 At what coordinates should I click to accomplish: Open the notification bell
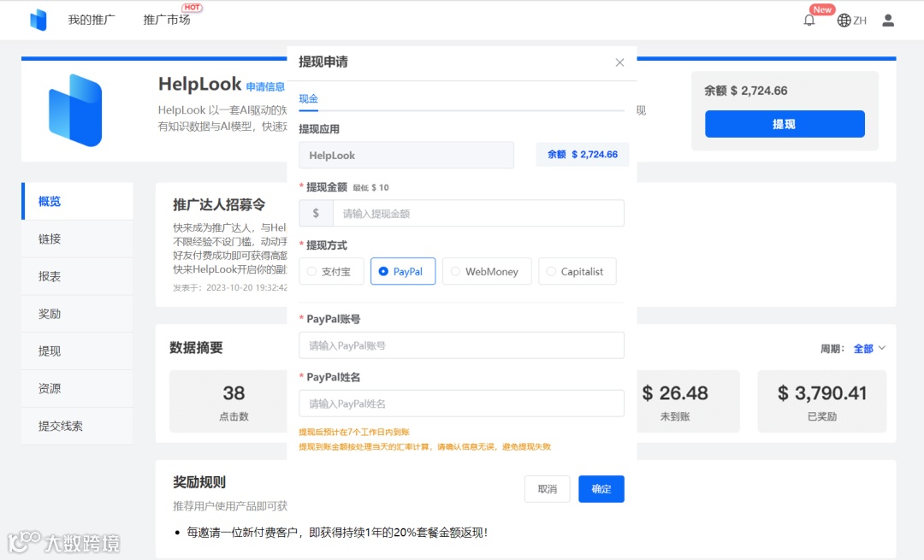tap(808, 20)
